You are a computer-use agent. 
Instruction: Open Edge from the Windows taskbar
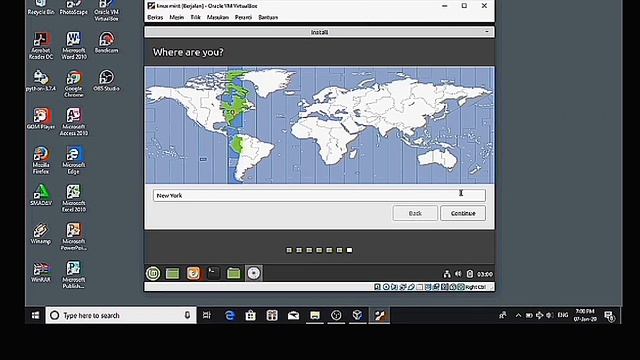pos(230,315)
